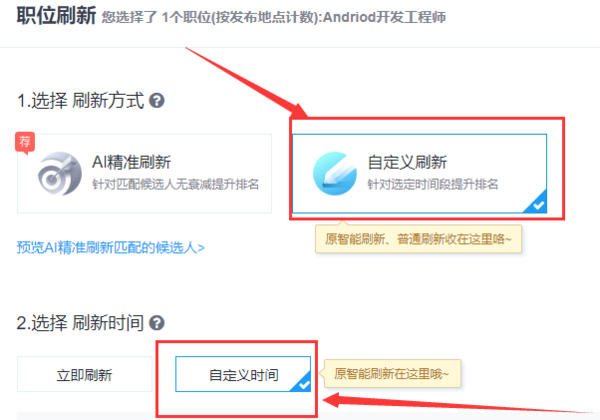
Task: Click the 针对匹配候选人无衰减提升排名 description
Action: (175, 184)
